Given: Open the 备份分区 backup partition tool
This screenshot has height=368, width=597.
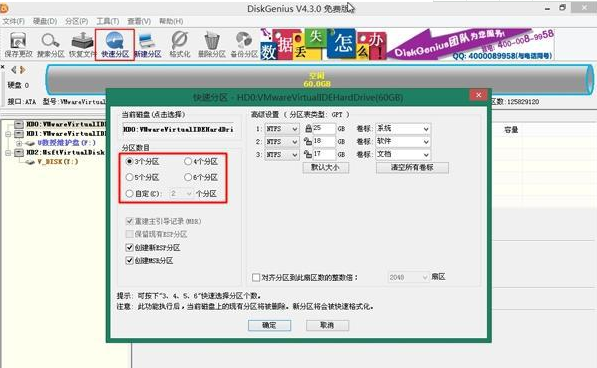Looking at the screenshot, I should click(x=244, y=45).
